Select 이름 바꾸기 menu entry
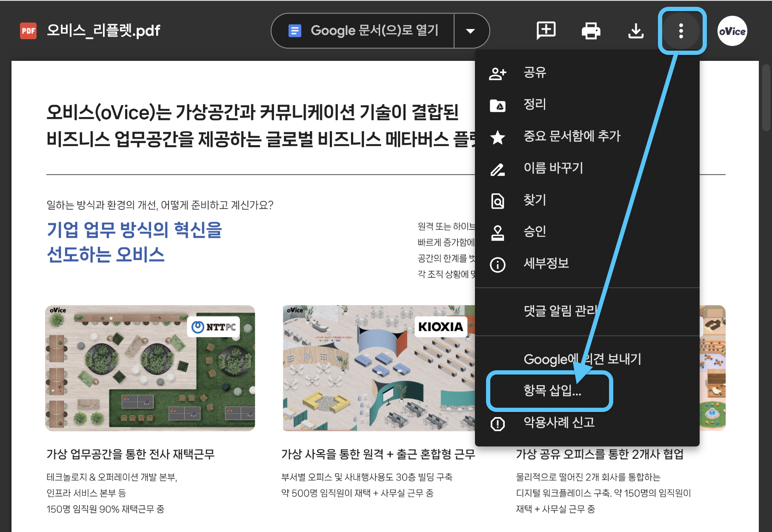The width and height of the screenshot is (772, 532). pyautogui.click(x=587, y=168)
